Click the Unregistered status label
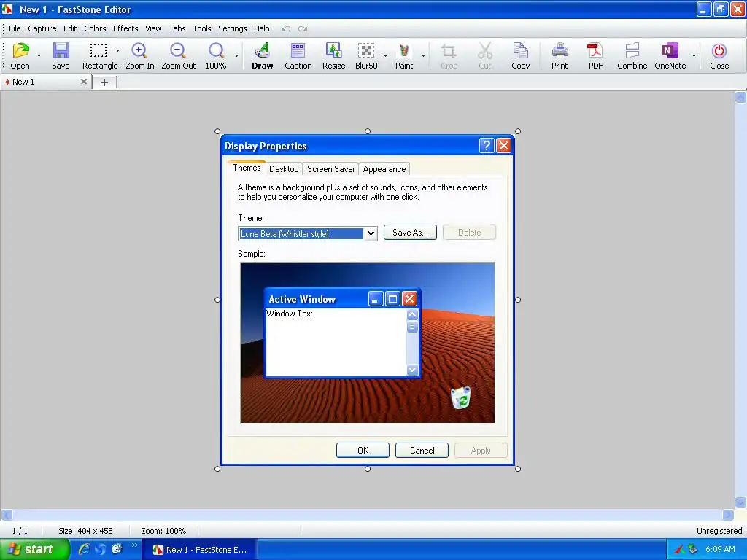747x560 pixels. (719, 531)
